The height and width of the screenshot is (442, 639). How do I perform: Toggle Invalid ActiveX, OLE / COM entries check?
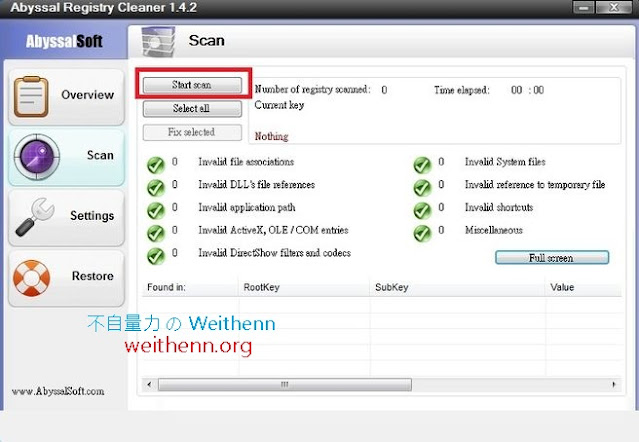coord(155,233)
